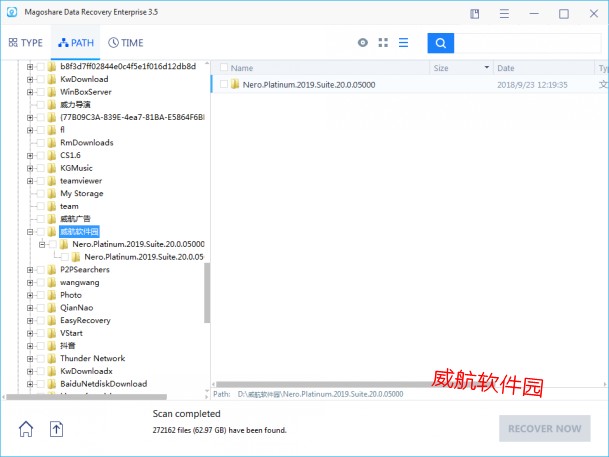Go to home screen icon
This screenshot has width=609, height=457.
pos(26,429)
